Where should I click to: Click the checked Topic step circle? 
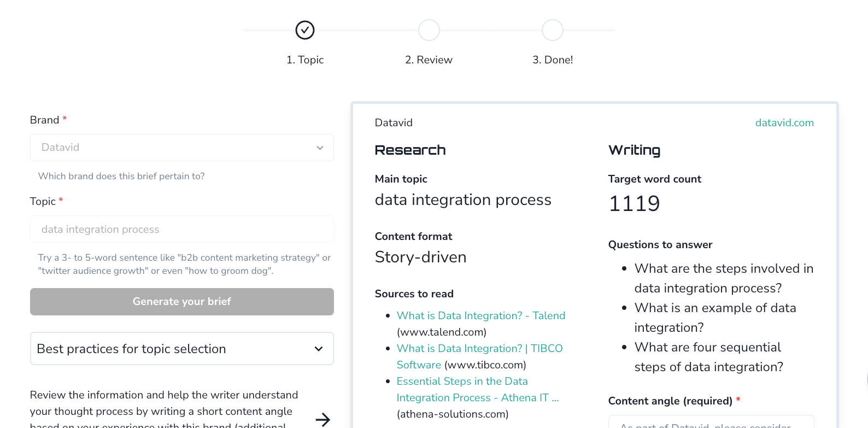(x=305, y=30)
